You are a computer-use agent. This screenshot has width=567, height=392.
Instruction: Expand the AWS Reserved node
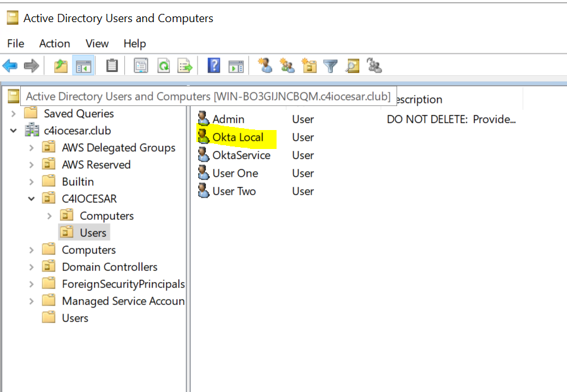click(x=32, y=165)
